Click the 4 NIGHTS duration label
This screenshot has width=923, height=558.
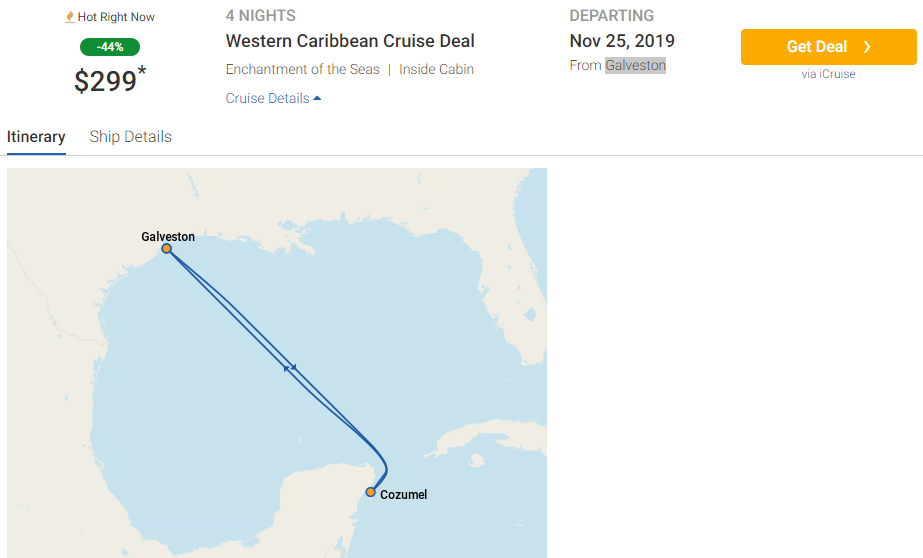(x=261, y=16)
